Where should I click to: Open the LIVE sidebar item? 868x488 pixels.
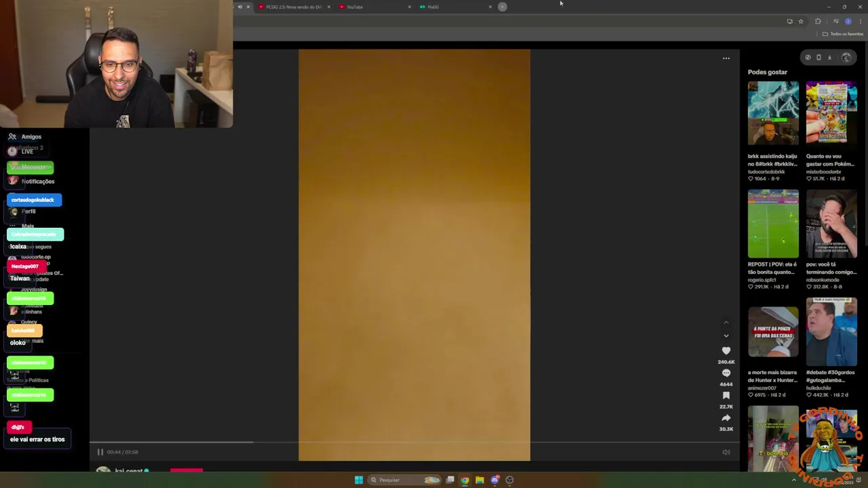click(x=21, y=151)
